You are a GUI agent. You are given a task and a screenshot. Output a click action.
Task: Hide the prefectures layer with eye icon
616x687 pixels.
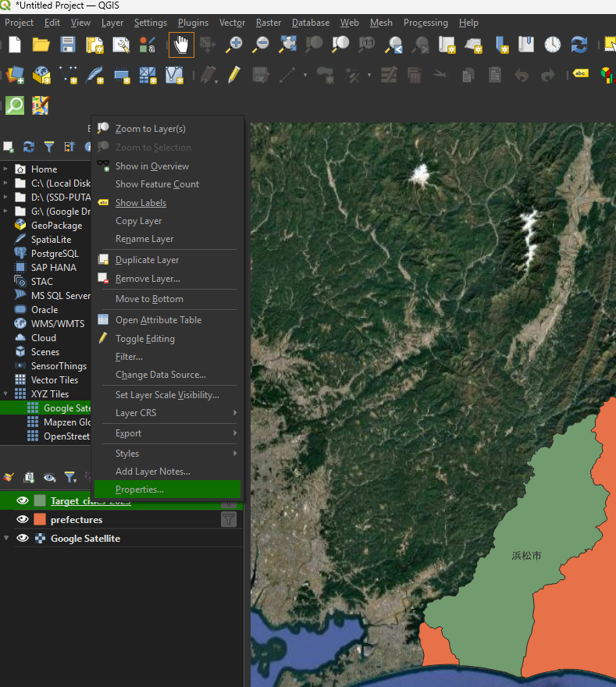click(x=23, y=520)
